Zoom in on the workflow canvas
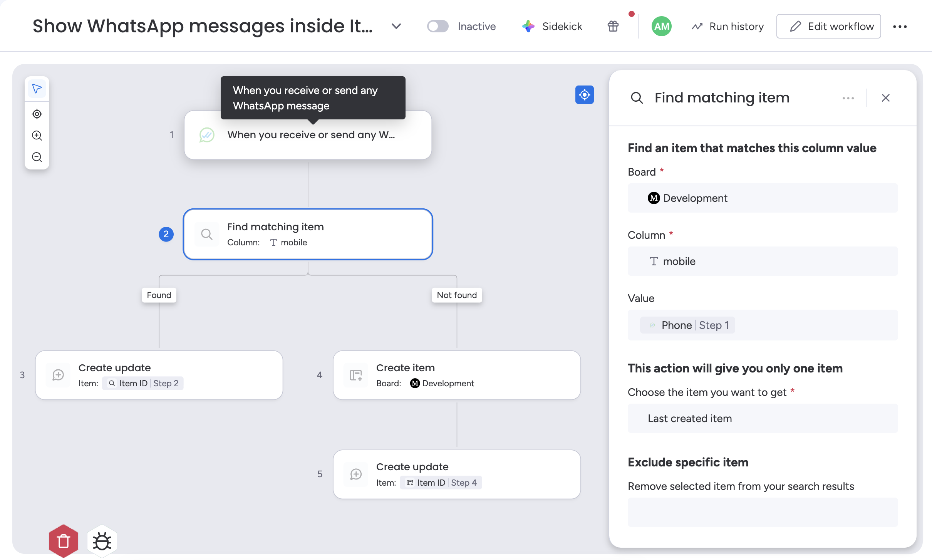The height and width of the screenshot is (560, 932). [x=37, y=136]
